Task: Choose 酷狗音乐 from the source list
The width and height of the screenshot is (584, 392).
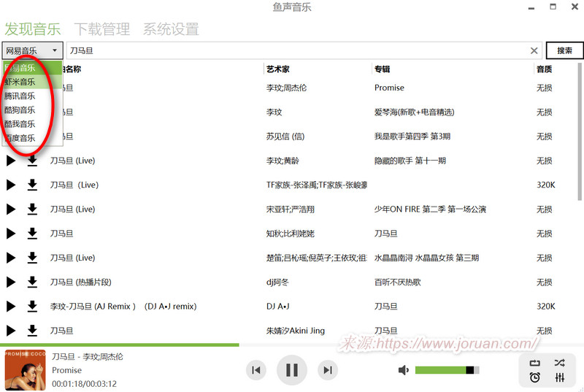Action: pyautogui.click(x=20, y=109)
